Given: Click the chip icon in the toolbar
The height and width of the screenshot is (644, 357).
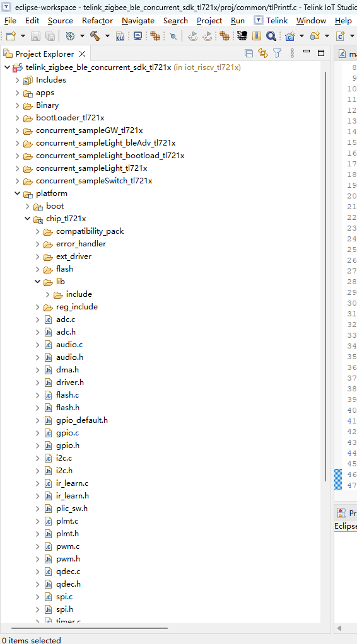Looking at the screenshot, I should tap(242, 36).
